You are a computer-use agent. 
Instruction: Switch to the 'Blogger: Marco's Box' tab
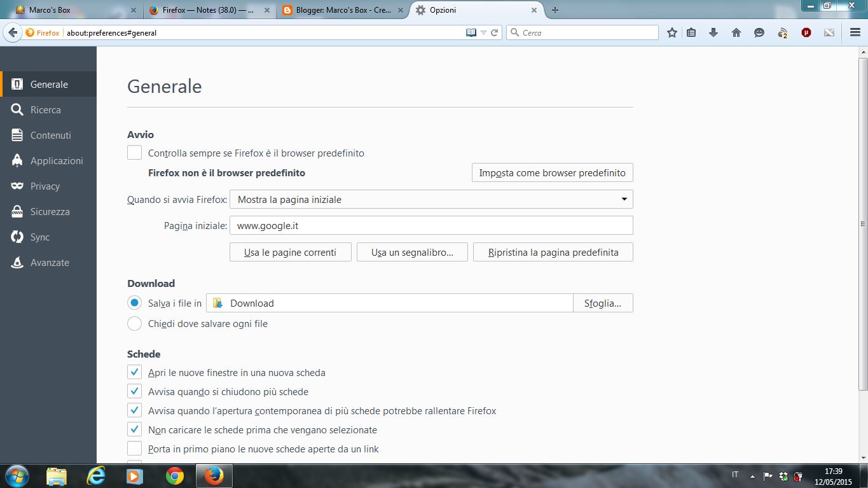(x=344, y=10)
